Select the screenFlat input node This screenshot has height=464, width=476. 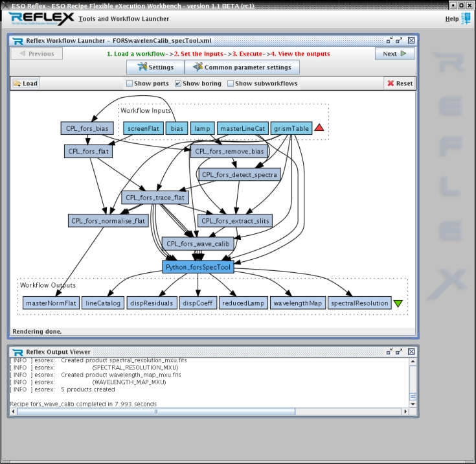pos(143,128)
